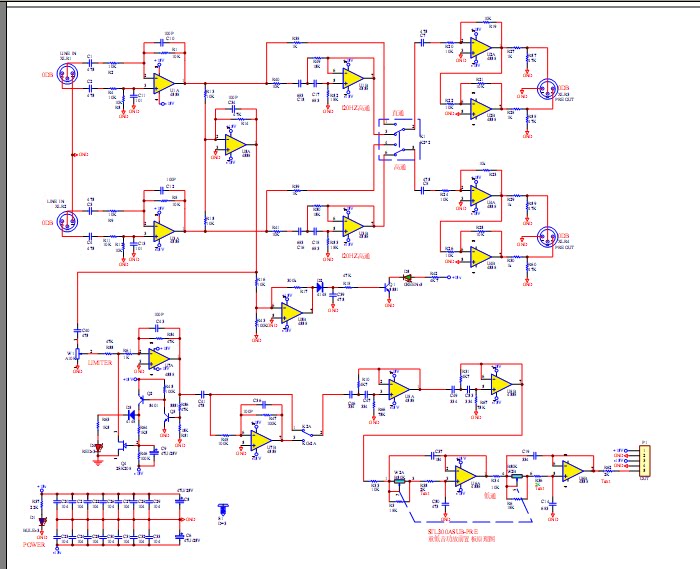Select the U7B op-amp symbol

coord(261,440)
